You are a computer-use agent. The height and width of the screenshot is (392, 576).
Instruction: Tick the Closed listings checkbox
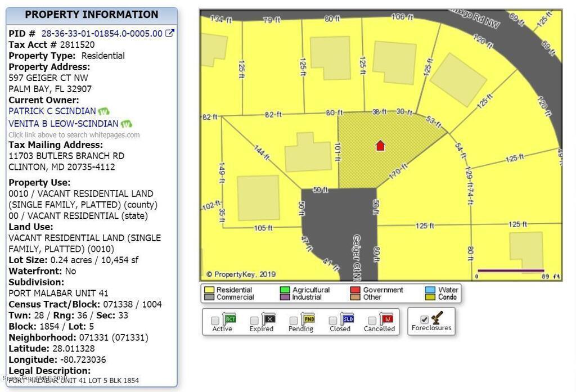tap(333, 321)
